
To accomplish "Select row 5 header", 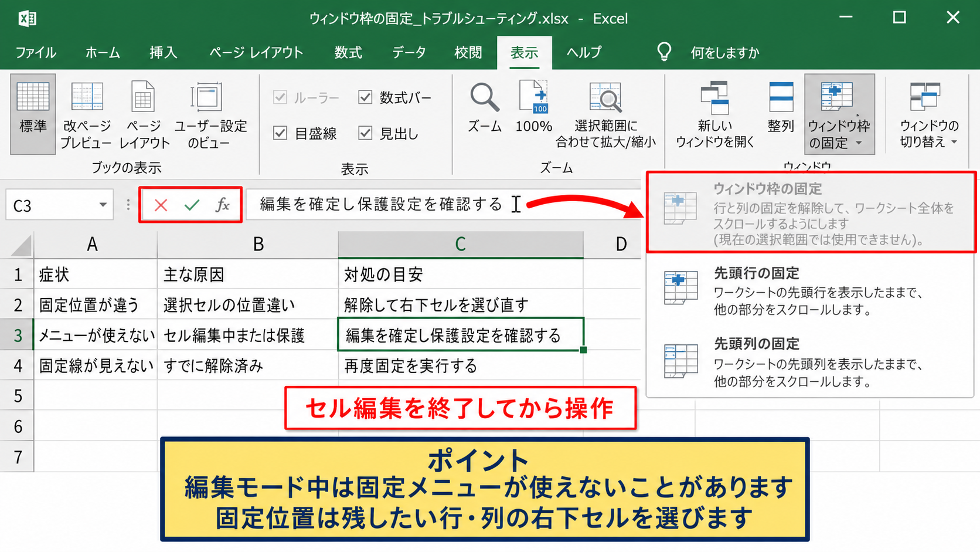I will pos(17,396).
